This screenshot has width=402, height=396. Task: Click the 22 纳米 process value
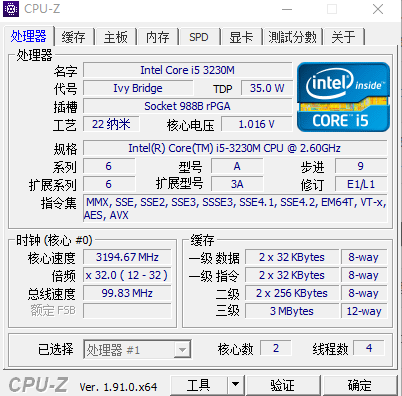(x=111, y=124)
